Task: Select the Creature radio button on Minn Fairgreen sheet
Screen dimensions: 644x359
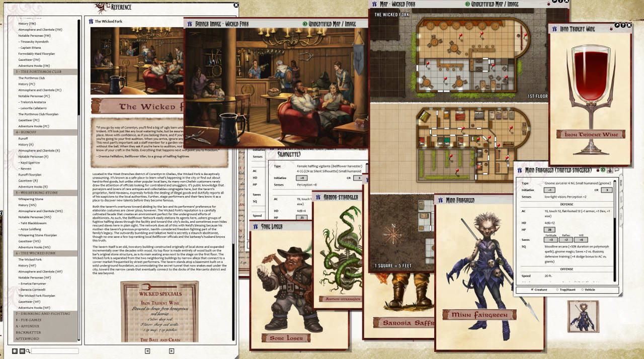Action: (532, 290)
